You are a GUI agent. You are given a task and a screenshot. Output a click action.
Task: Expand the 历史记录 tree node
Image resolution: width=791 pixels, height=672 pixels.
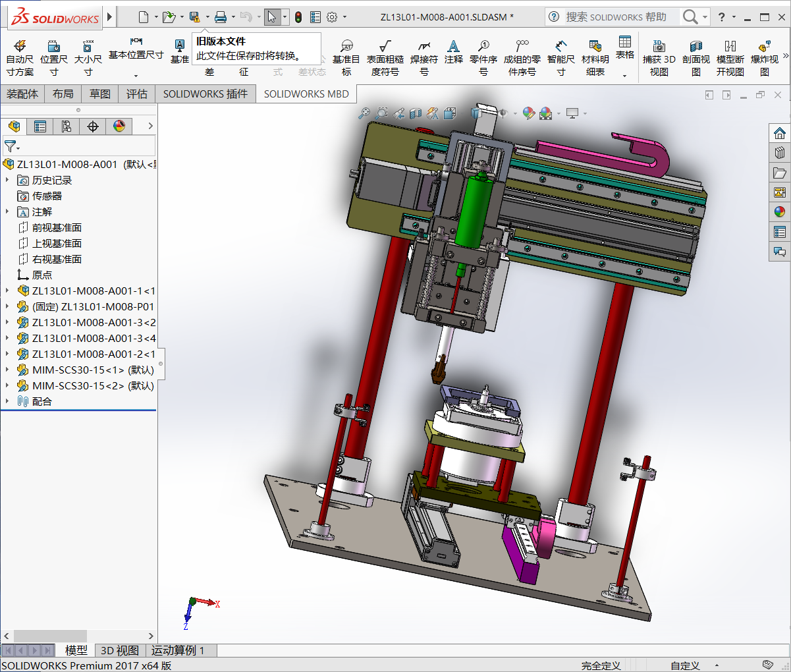(7, 180)
